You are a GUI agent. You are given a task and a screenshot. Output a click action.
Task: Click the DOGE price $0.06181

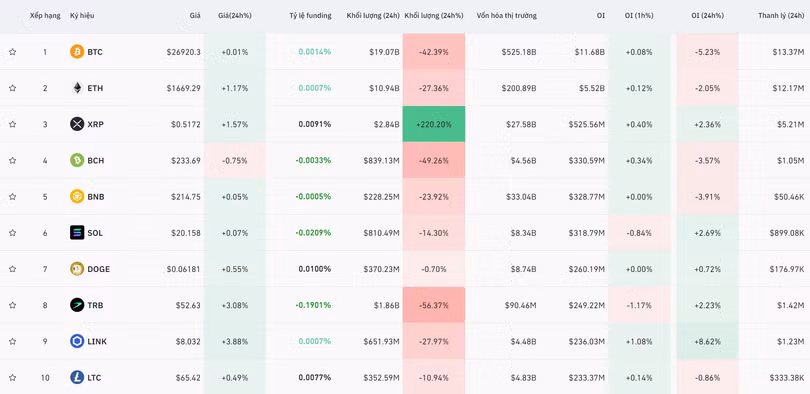click(183, 269)
